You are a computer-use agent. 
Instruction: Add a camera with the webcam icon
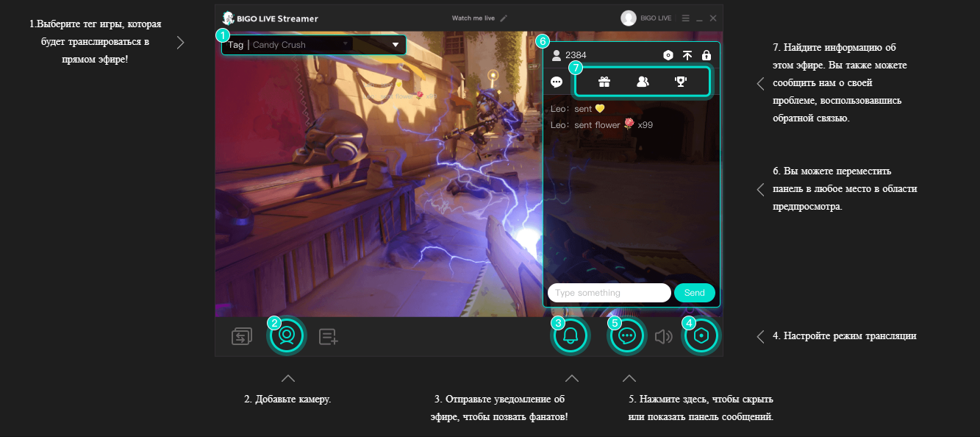(x=287, y=336)
